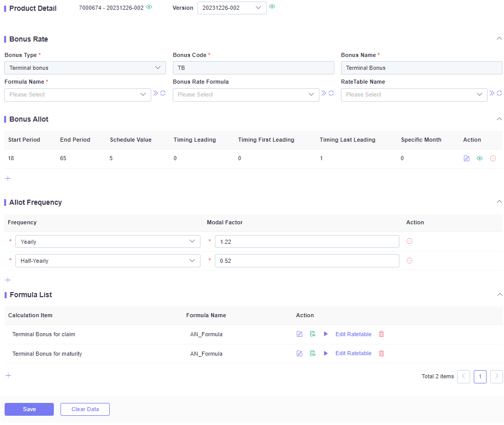Collapse the Bonus Allot section
Viewport: 504px width, 425px height.
tap(499, 119)
